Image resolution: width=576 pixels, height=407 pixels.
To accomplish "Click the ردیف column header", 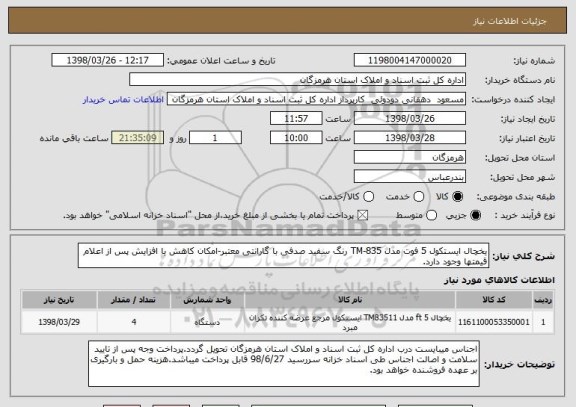I will coord(543,300).
